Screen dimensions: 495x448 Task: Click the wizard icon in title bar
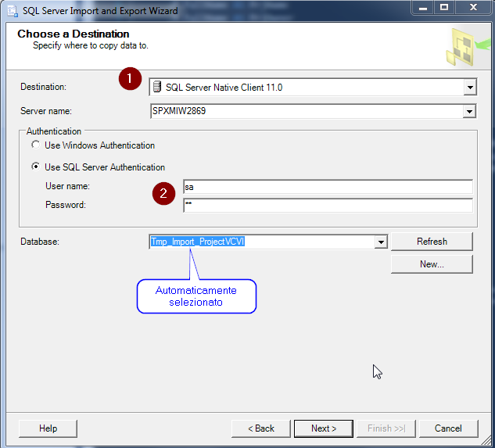coord(10,11)
